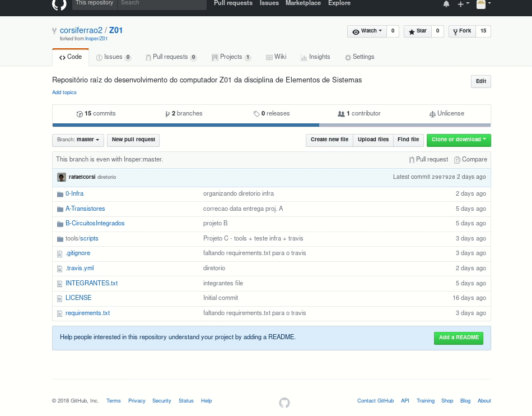Screen dimensions: 532x416
Task: Open user avatar profile menu
Action: click(483, 4)
